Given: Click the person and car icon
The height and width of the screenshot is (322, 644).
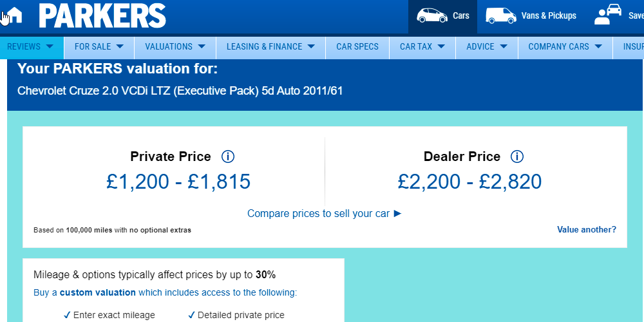Looking at the screenshot, I should (x=608, y=15).
